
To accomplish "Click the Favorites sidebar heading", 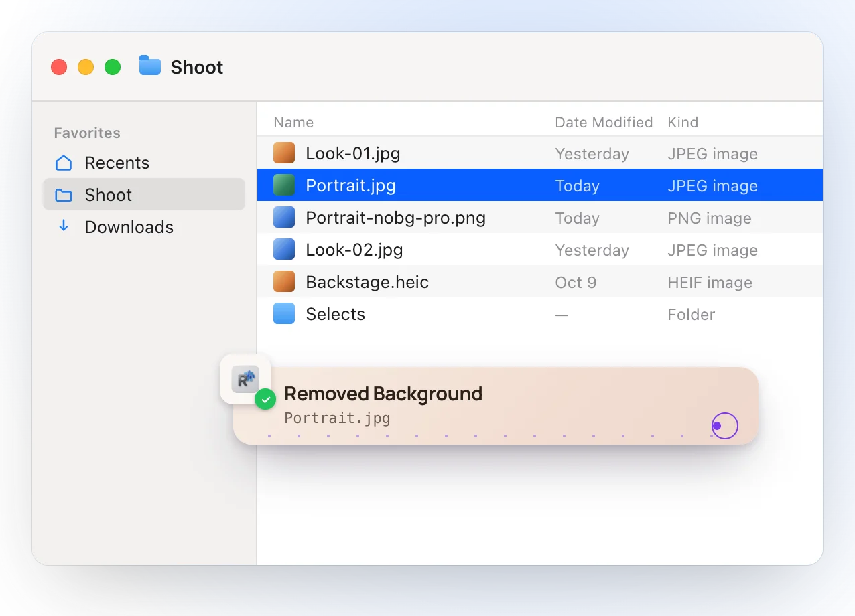I will [87, 133].
